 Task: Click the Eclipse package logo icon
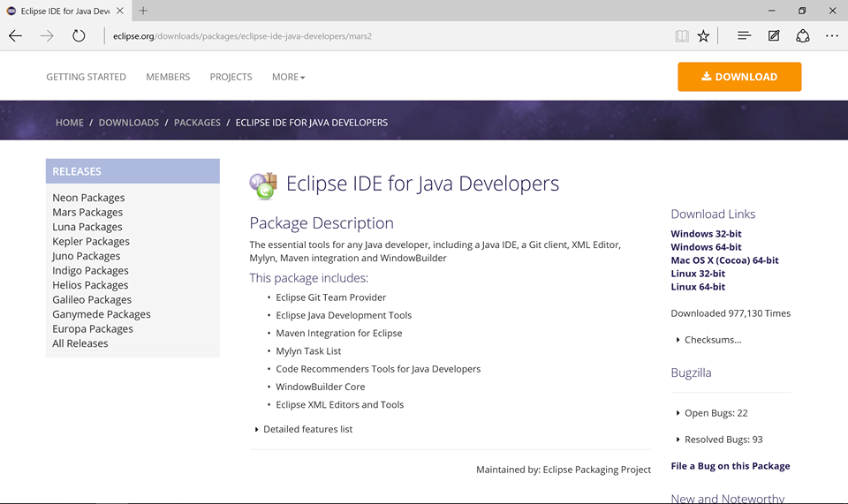pyautogui.click(x=263, y=185)
